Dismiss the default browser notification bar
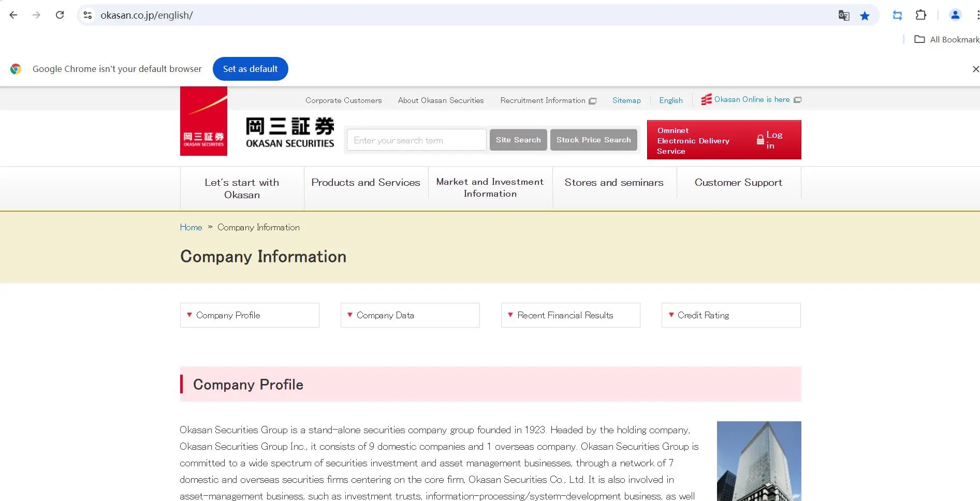This screenshot has height=501, width=980. (975, 69)
